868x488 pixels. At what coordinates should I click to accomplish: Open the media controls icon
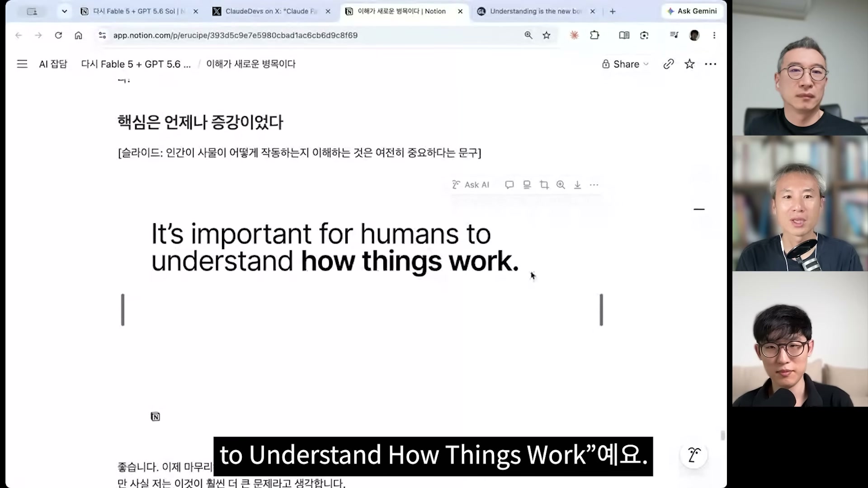(x=674, y=35)
